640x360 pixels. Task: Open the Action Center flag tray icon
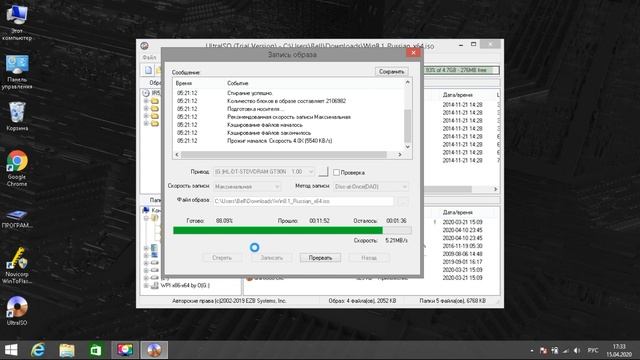(x=543, y=351)
